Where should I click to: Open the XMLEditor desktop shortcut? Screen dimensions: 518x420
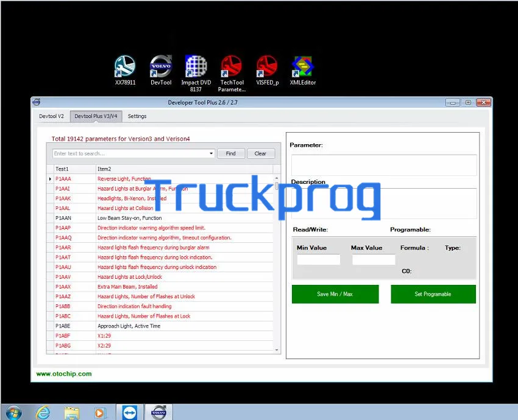303,70
